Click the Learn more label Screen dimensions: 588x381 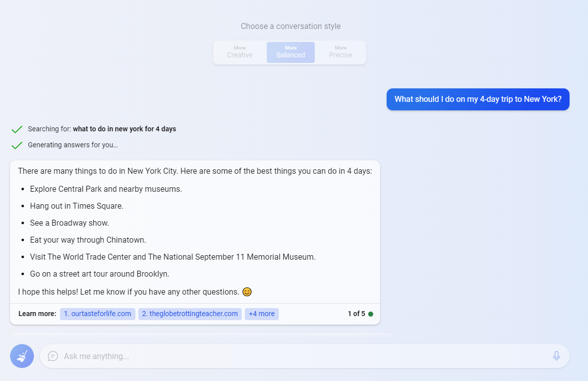click(x=37, y=314)
